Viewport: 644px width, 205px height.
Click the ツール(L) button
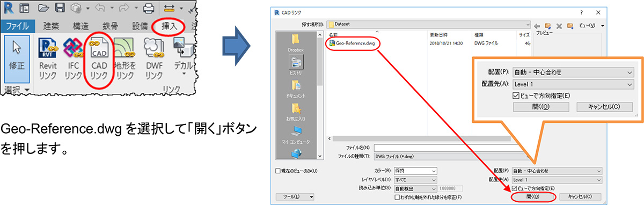(295, 197)
